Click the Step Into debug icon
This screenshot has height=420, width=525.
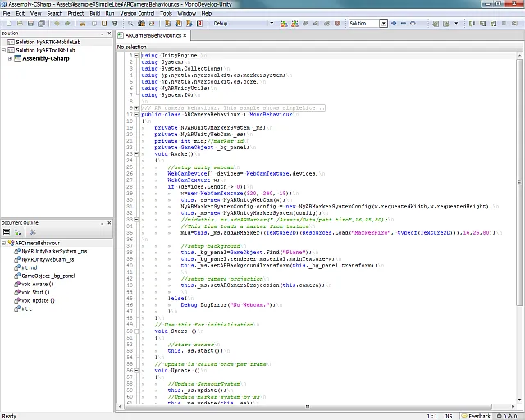tap(482, 24)
